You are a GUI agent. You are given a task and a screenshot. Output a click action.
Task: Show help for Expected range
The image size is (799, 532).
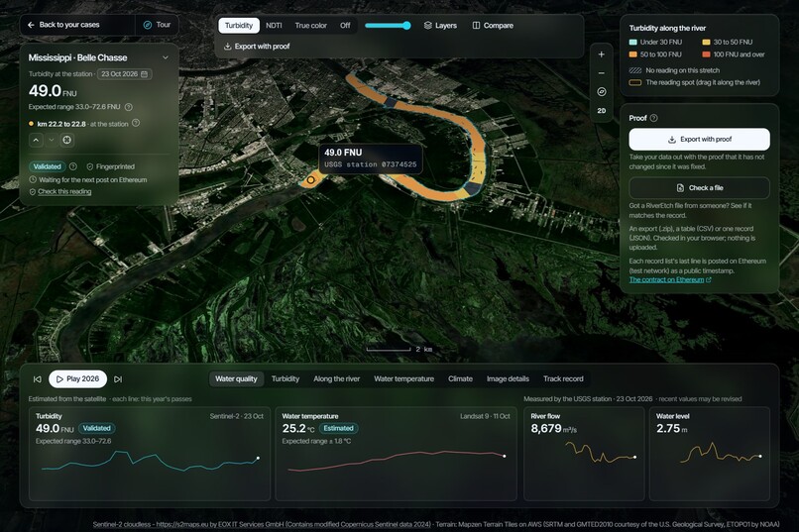(x=129, y=107)
